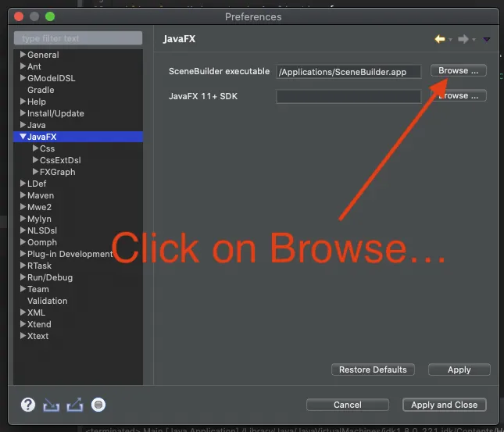Expand the Java tree node

[x=23, y=125]
